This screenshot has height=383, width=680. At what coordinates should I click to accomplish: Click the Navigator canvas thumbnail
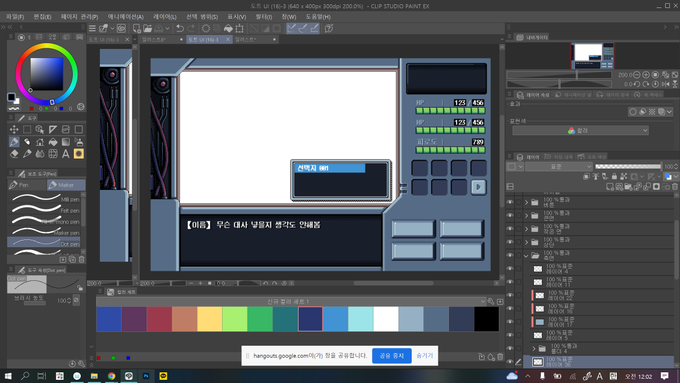pos(592,56)
